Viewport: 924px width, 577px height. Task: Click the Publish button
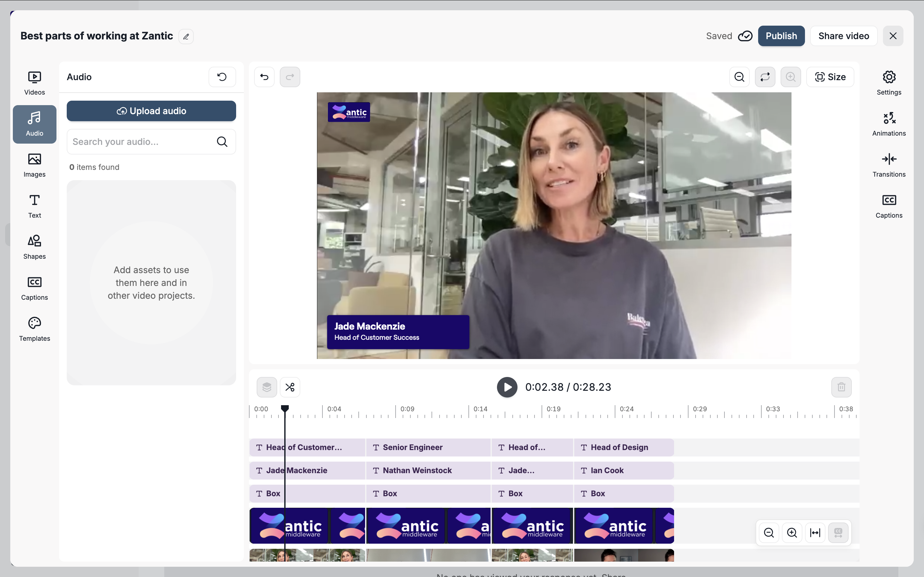[781, 36]
